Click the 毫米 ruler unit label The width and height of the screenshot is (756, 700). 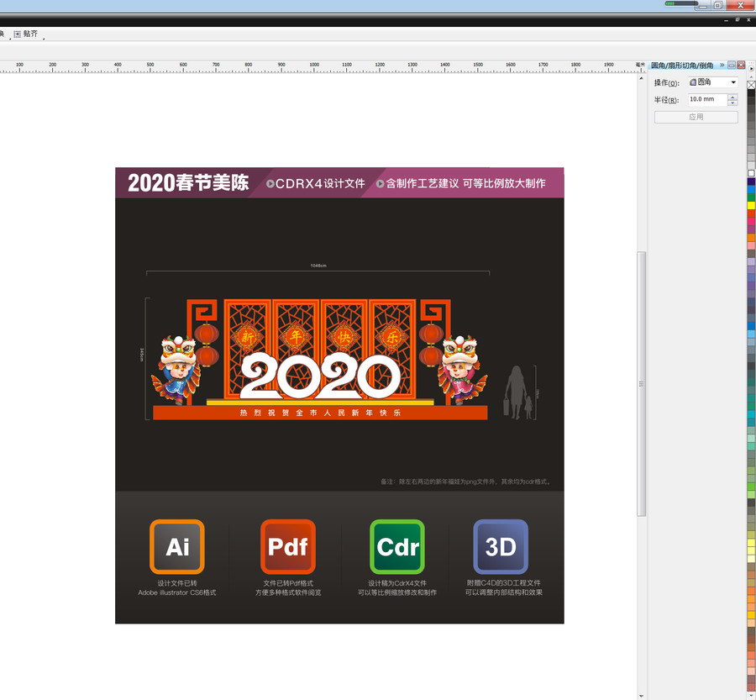point(640,64)
